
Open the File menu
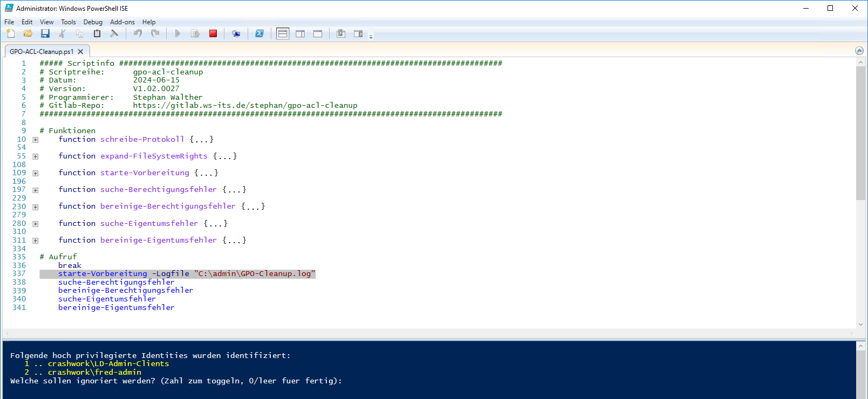point(9,22)
